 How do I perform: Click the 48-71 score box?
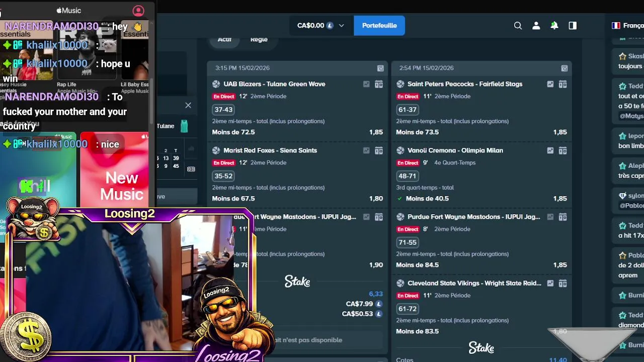408,176
